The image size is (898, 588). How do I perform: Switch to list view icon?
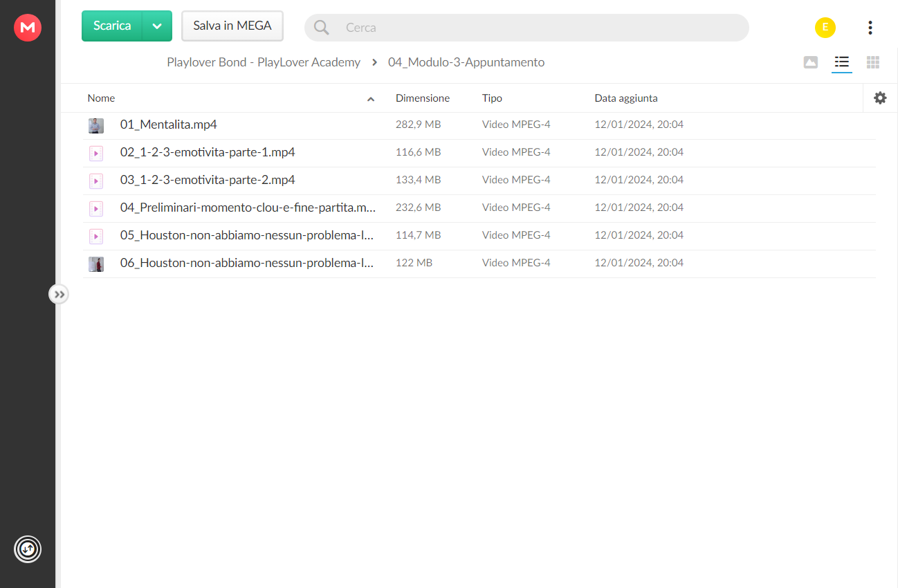[x=841, y=62]
